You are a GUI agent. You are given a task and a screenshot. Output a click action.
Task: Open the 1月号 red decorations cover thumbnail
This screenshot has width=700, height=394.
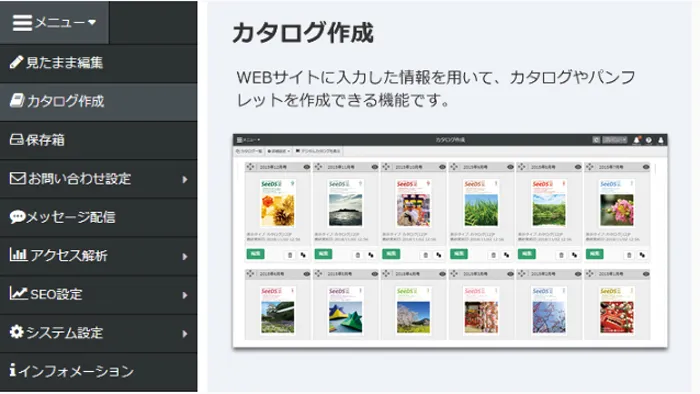[617, 311]
